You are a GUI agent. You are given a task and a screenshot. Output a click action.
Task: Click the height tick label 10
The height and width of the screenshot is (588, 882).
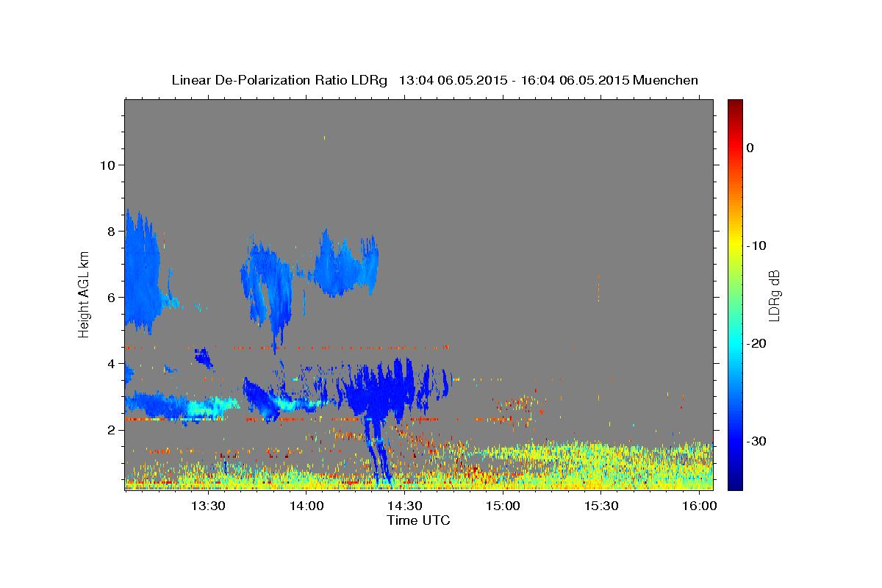[107, 165]
